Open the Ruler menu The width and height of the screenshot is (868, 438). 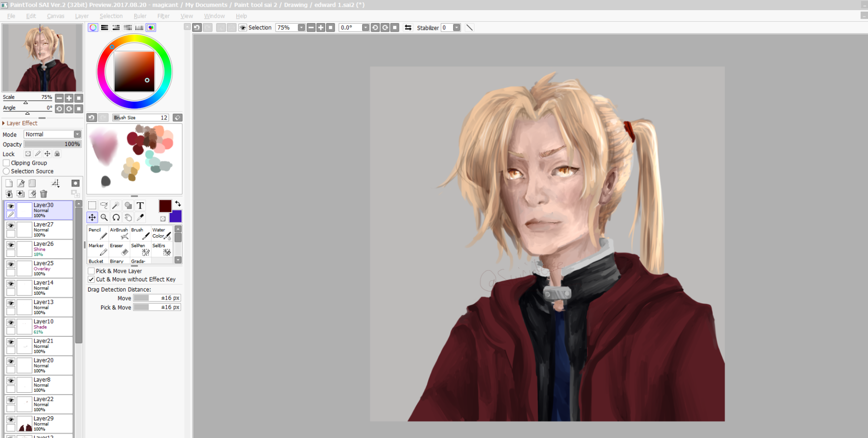tap(140, 16)
